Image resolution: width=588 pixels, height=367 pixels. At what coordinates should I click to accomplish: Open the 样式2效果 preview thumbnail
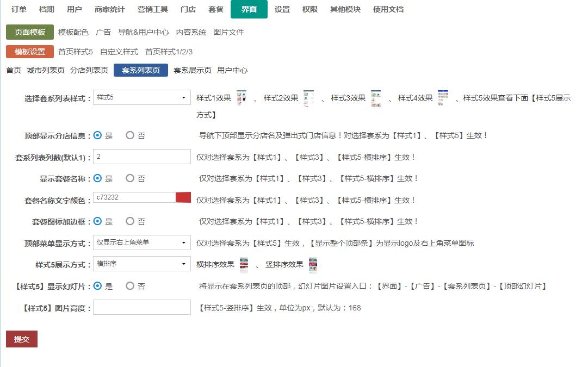point(308,98)
